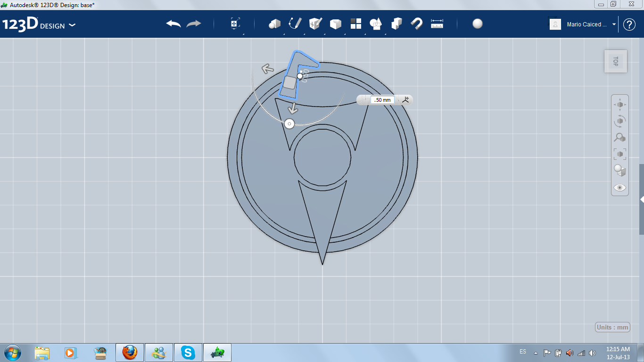The height and width of the screenshot is (362, 644).
Task: Open the Modify cube tool
Action: point(335,24)
